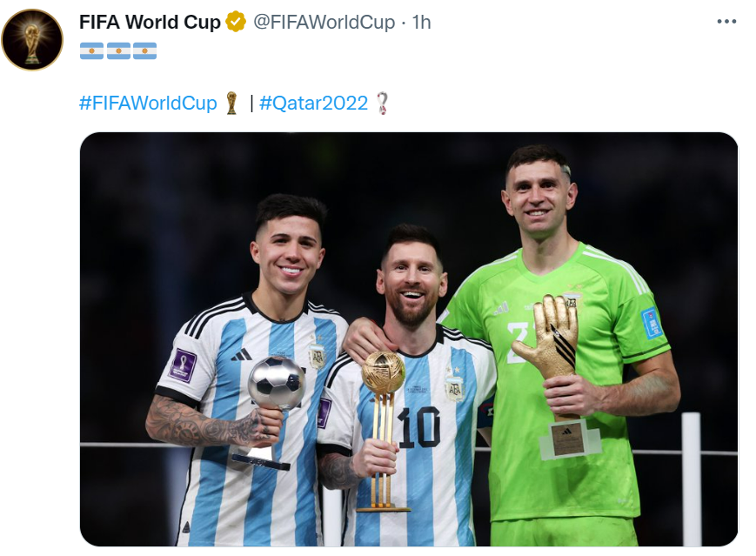Image resolution: width=756 pixels, height=556 pixels.
Task: Click the goalkeeper's blue sleeve badge
Action: click(x=652, y=323)
